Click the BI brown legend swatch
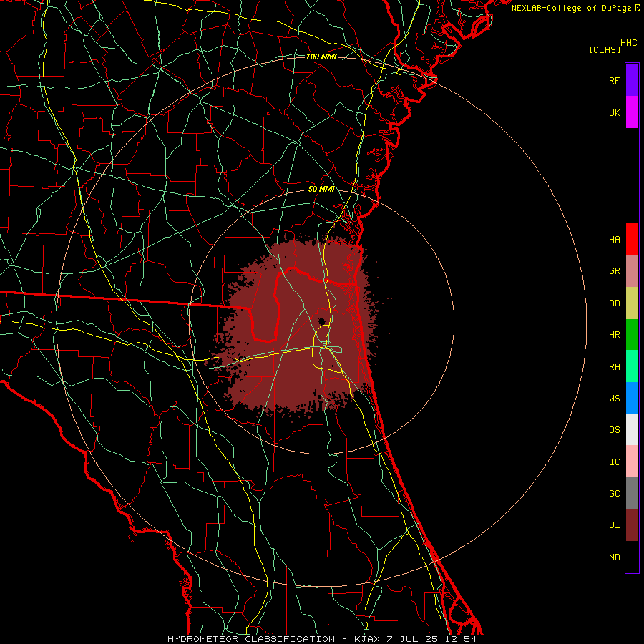Viewport: 644px width, 644px height. tap(632, 525)
